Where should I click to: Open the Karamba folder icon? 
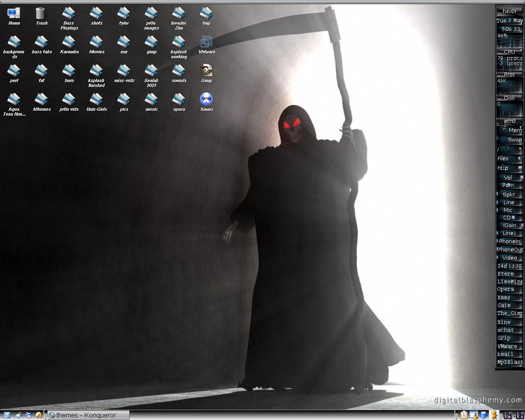[69, 45]
